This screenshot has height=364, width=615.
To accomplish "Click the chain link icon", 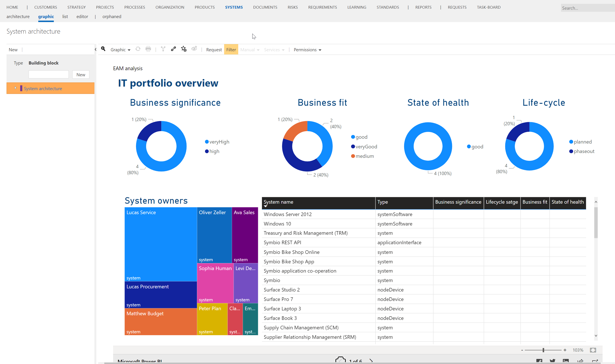I will (x=173, y=49).
